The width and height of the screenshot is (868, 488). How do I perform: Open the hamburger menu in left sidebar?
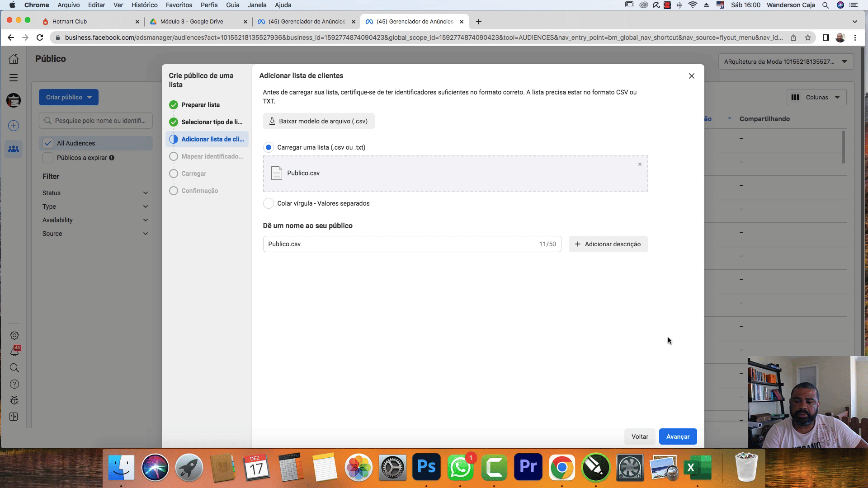14,78
